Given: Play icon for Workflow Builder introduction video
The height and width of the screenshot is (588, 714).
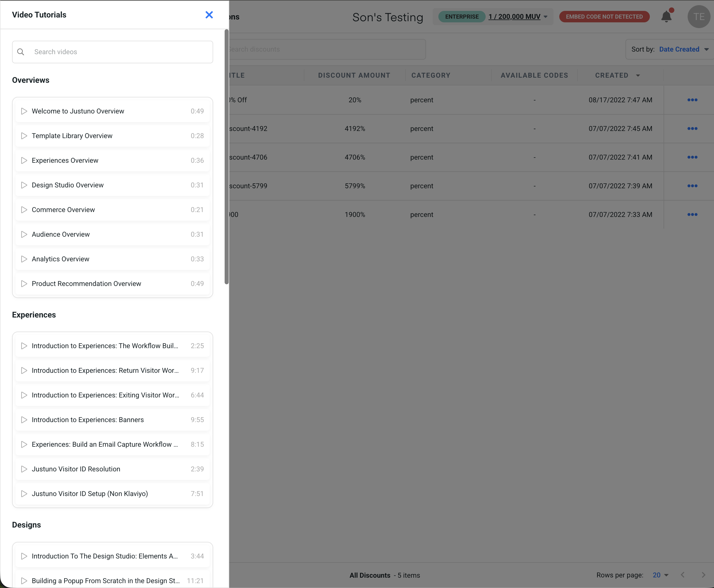Looking at the screenshot, I should point(24,346).
